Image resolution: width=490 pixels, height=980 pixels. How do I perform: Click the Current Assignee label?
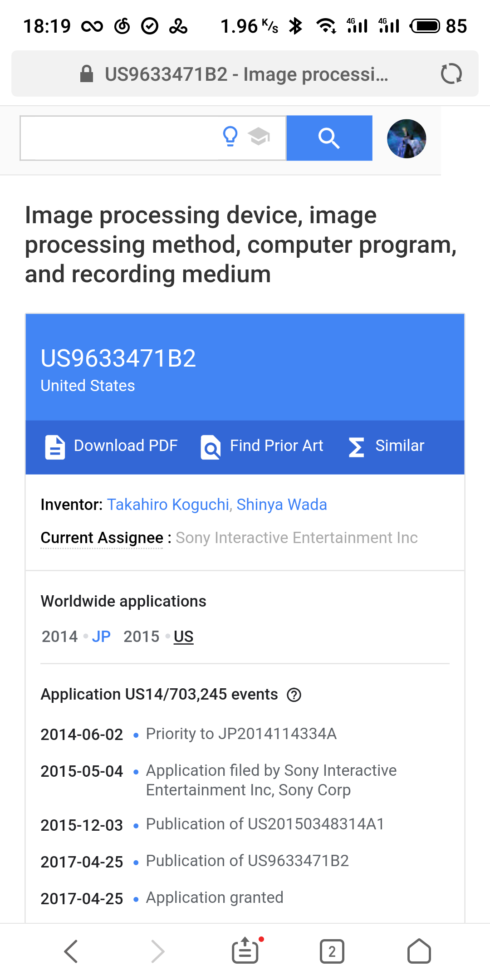tap(102, 538)
